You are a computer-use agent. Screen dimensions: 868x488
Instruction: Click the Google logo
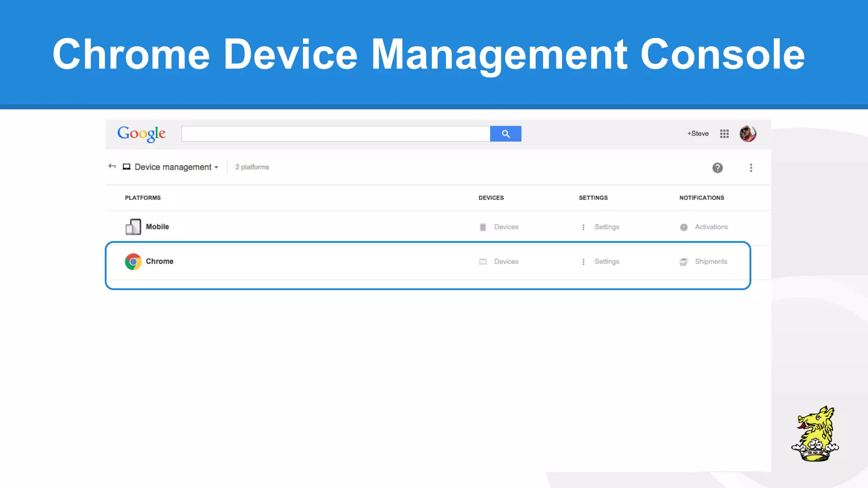pos(142,134)
